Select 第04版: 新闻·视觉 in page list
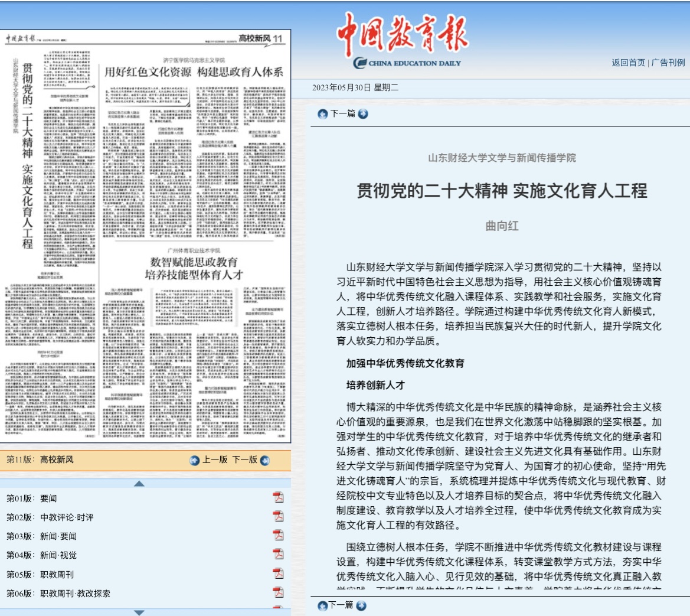690x616 pixels. 41,555
